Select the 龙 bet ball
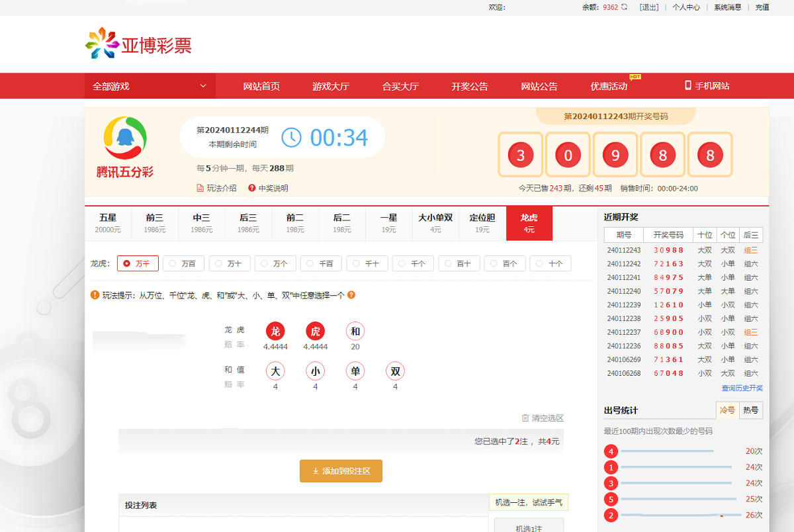 click(x=275, y=332)
